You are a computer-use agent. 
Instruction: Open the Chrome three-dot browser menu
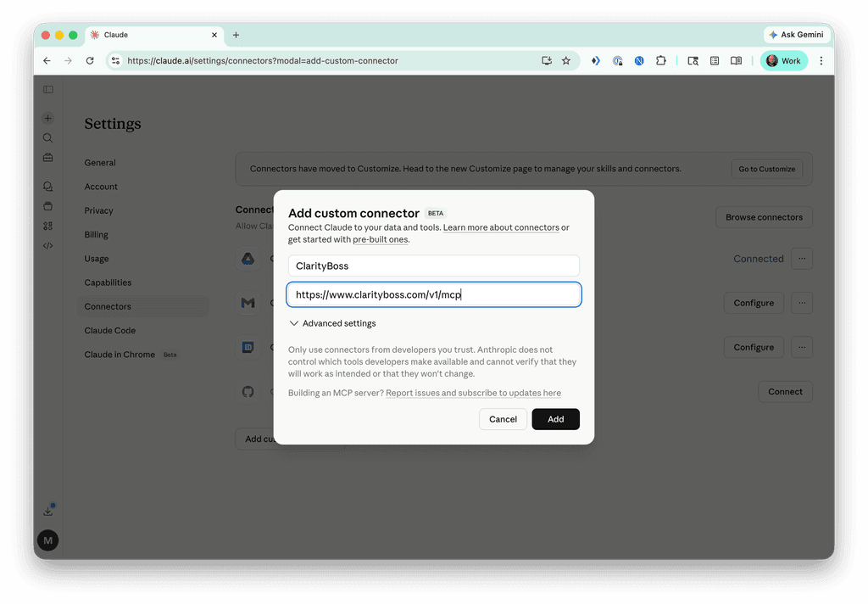tap(821, 61)
